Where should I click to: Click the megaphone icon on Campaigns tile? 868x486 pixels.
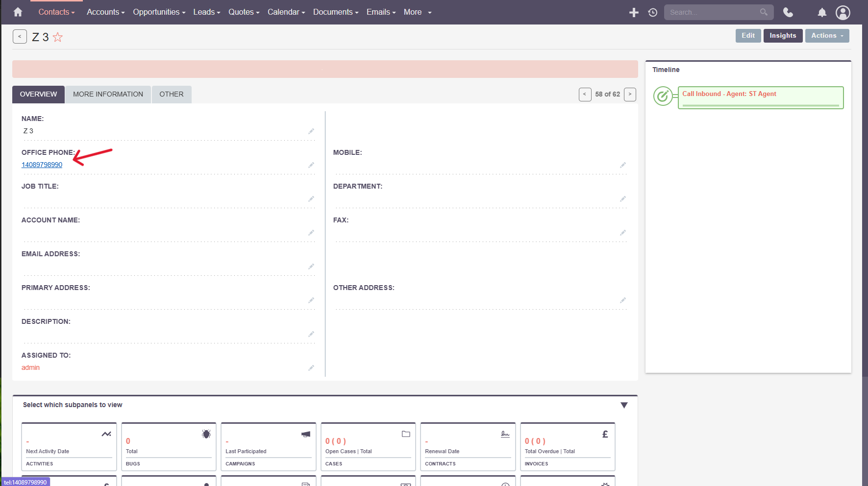tap(305, 434)
